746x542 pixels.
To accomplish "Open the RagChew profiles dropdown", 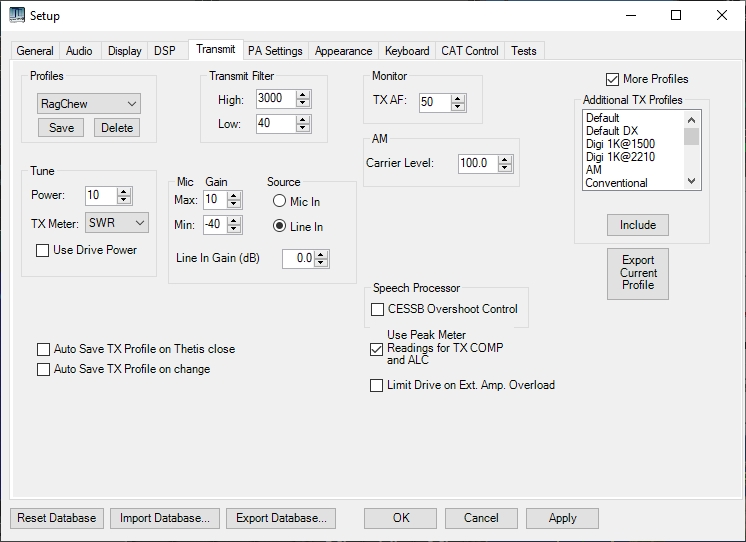I will (x=131, y=103).
